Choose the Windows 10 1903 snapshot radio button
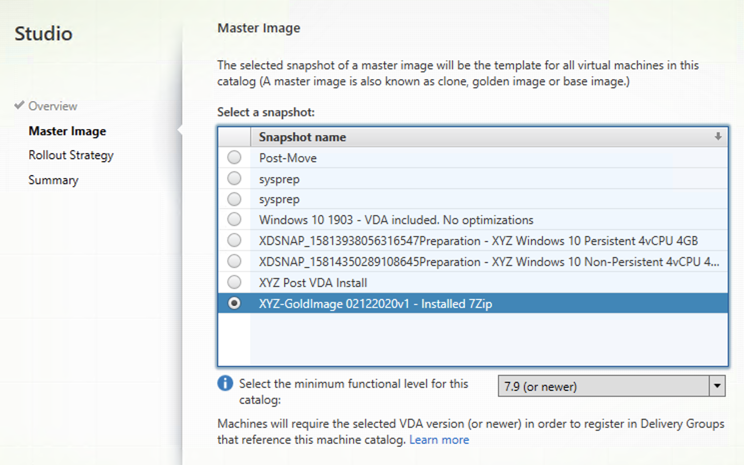The width and height of the screenshot is (744, 465). pyautogui.click(x=234, y=219)
